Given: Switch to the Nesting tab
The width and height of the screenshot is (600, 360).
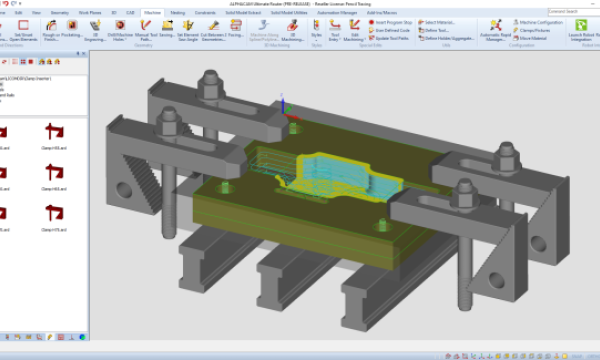Looking at the screenshot, I should point(178,13).
